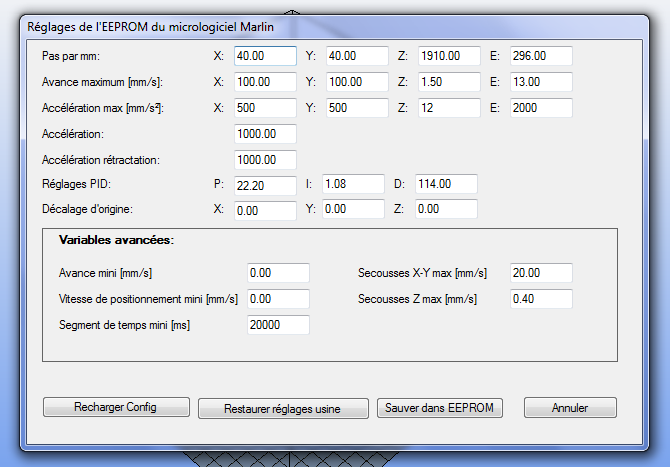Screen dimensions: 670x467
Task: Click Accélération max E field 2000
Action: [541, 108]
